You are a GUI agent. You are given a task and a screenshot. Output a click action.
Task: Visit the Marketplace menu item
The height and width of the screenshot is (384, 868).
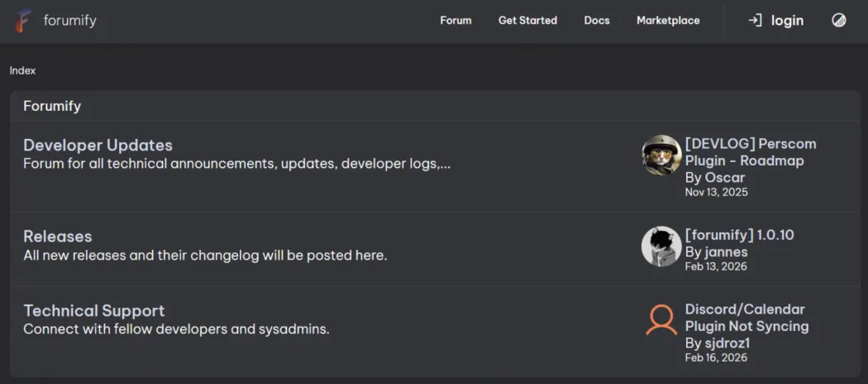(668, 21)
